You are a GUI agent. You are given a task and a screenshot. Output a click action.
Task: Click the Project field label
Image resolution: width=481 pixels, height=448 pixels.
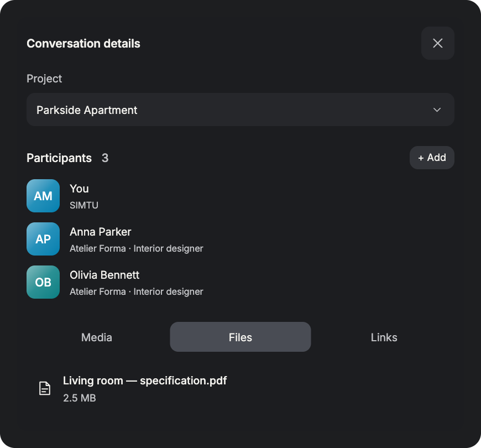(44, 79)
